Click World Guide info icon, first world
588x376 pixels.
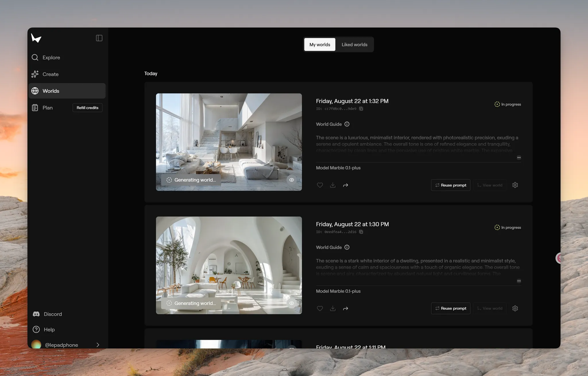point(347,124)
